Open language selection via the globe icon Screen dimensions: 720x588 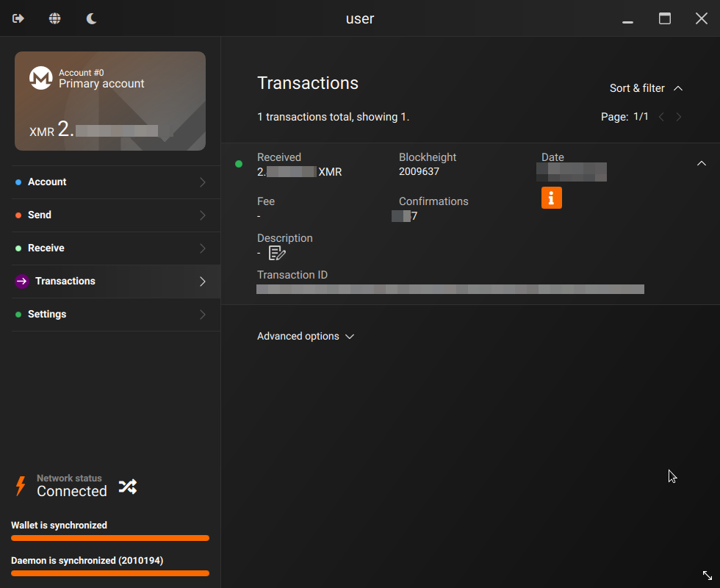click(x=55, y=18)
